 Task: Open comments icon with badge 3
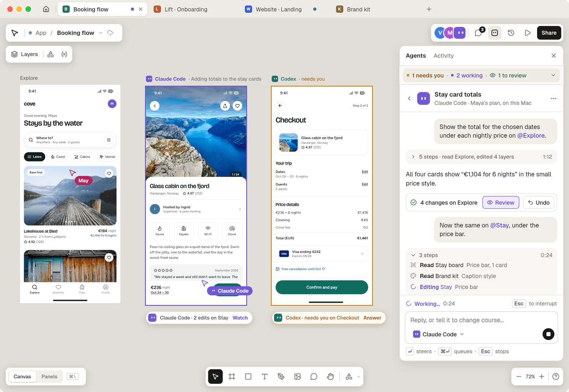[x=479, y=33]
